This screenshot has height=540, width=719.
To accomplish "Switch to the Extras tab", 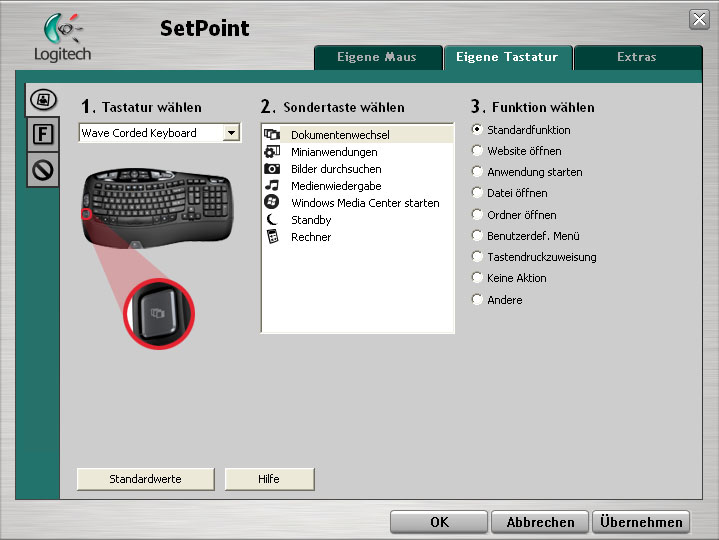I will (637, 57).
